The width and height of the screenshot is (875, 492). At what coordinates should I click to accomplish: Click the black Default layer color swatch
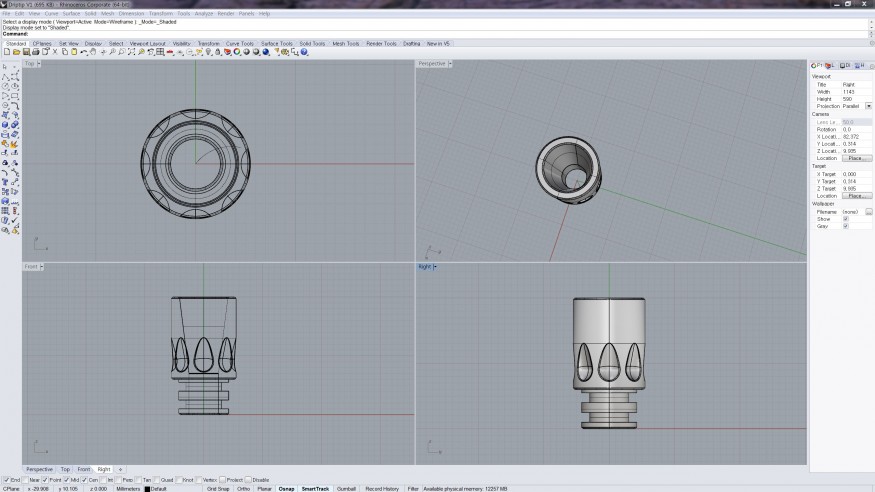(x=147, y=489)
